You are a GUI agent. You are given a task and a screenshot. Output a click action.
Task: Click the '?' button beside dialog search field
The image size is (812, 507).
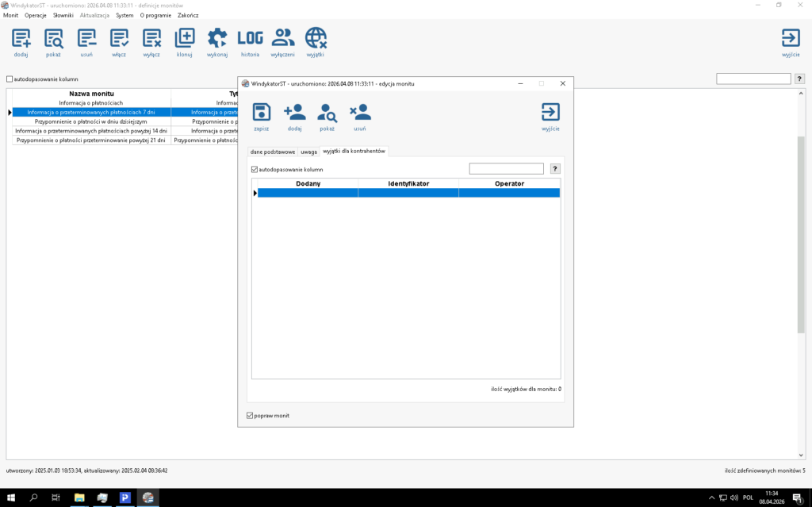tap(555, 169)
